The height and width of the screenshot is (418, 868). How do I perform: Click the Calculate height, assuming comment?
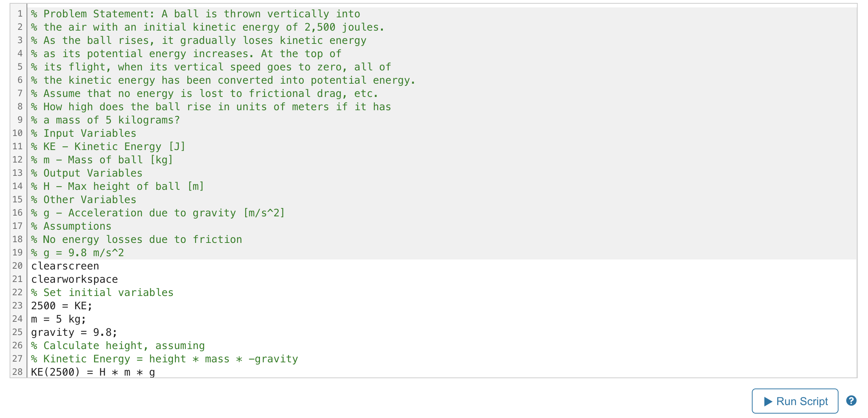tap(118, 345)
